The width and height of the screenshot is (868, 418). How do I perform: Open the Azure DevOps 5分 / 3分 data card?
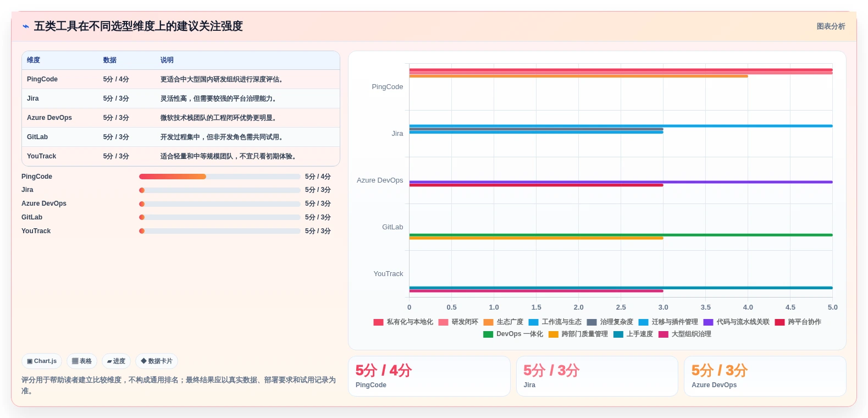click(765, 376)
